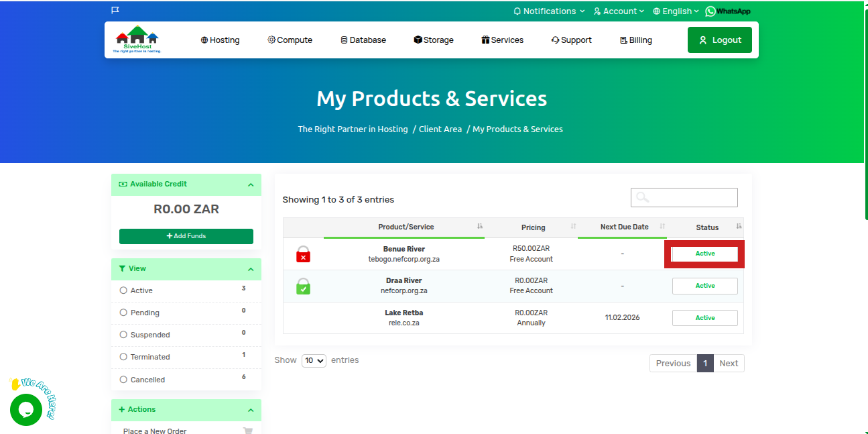Open the Billing menu
The height and width of the screenshot is (434, 868).
635,40
